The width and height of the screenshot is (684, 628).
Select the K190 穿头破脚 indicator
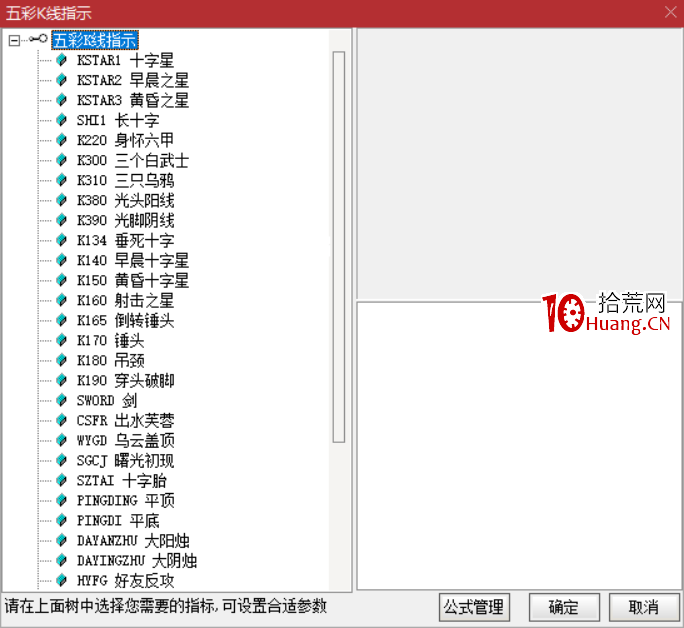click(126, 381)
